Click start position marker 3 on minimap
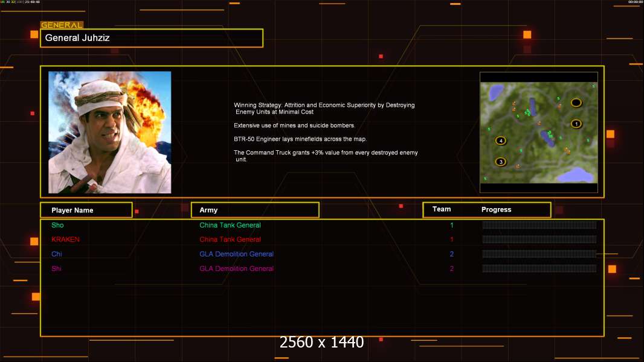The width and height of the screenshot is (644, 362). click(501, 162)
